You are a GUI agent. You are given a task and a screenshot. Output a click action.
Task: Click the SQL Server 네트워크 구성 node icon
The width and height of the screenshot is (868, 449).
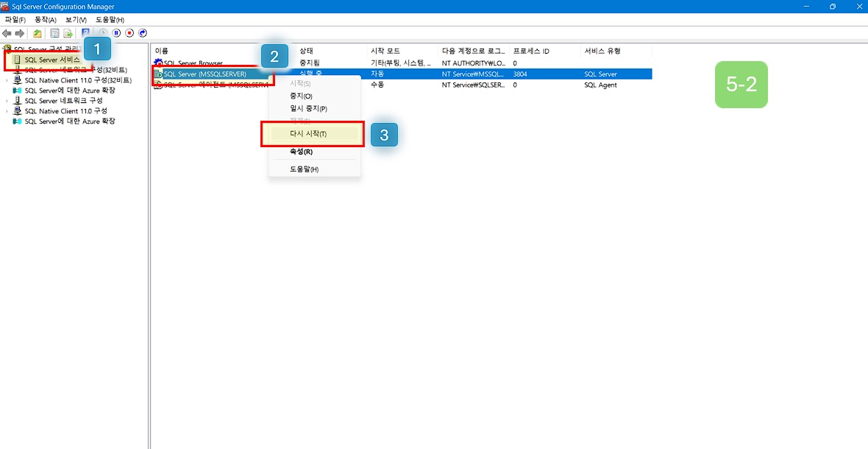(17, 101)
